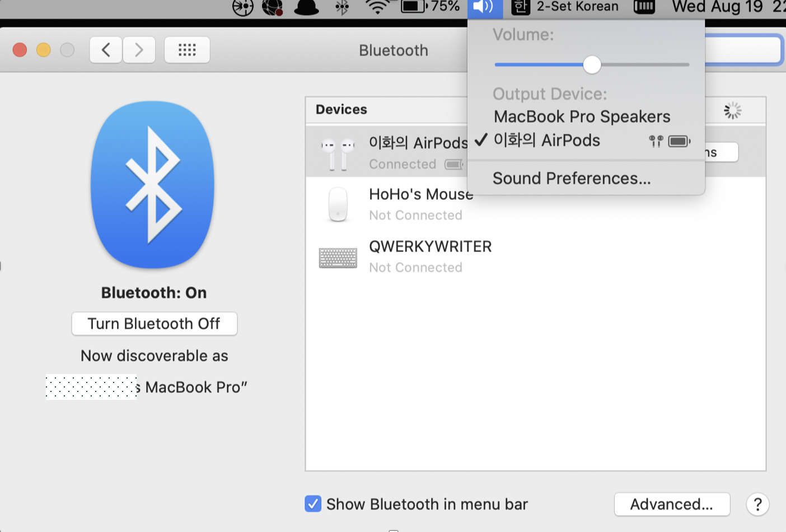Choose MacBook Pro Speakers as output

582,116
